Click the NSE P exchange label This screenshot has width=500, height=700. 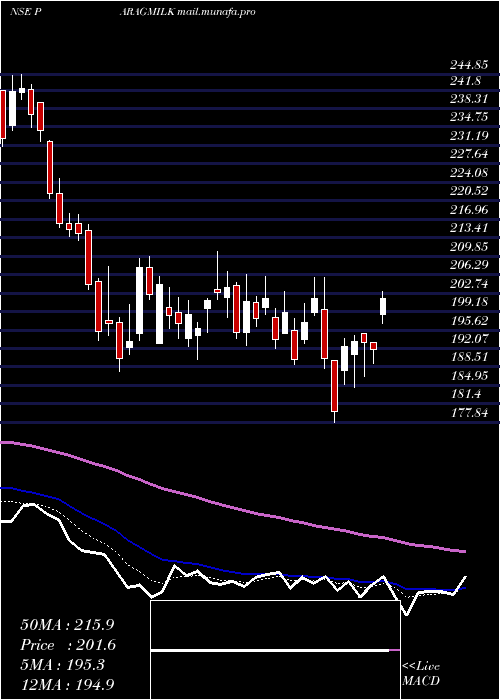pos(26,12)
